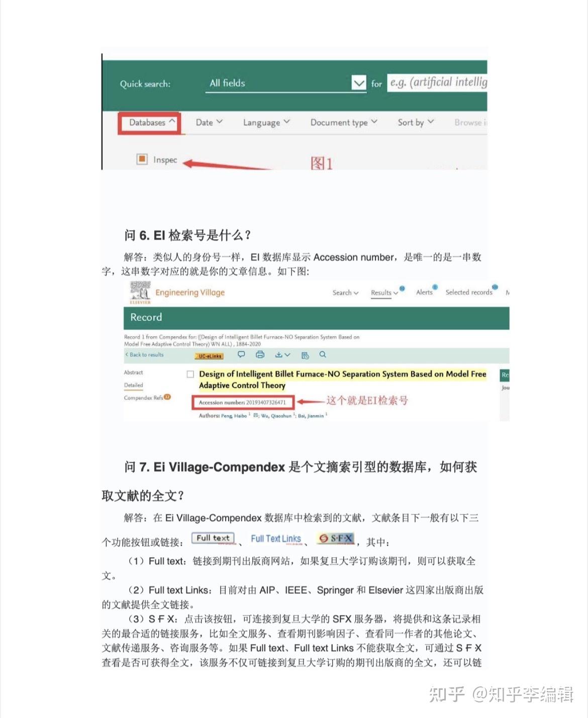Expand the Document type dropdown

point(344,122)
